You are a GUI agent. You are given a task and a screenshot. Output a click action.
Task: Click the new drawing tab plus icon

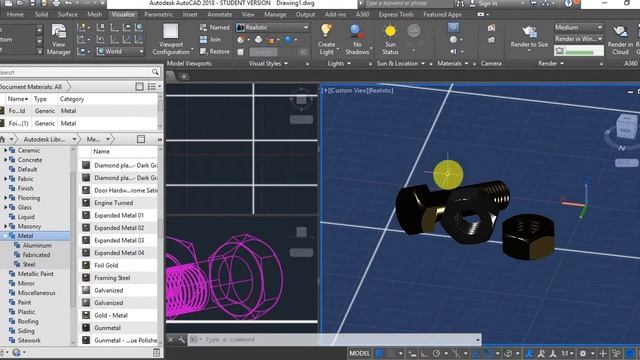click(184, 76)
